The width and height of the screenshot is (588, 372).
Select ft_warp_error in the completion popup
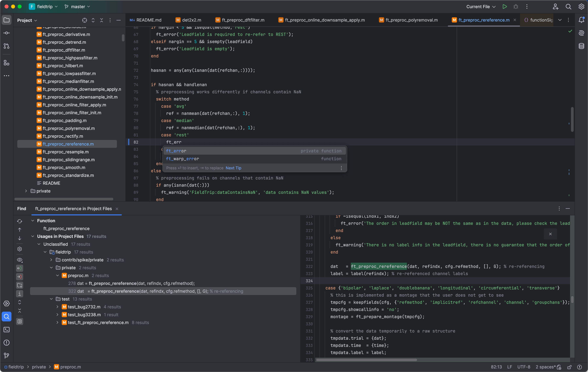182,159
